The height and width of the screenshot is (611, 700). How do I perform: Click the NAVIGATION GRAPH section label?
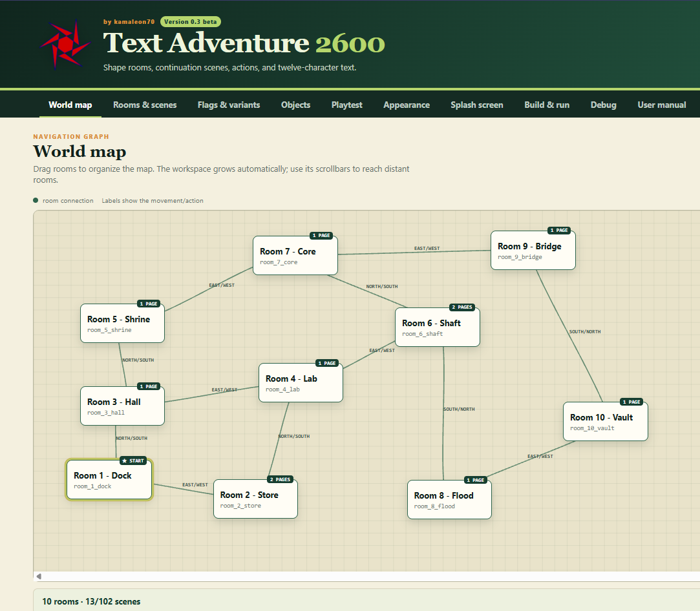click(x=71, y=136)
